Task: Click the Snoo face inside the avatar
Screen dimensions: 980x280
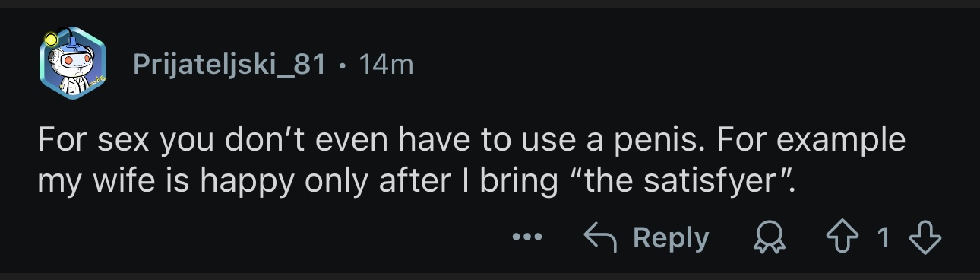Action: pyautogui.click(x=75, y=59)
